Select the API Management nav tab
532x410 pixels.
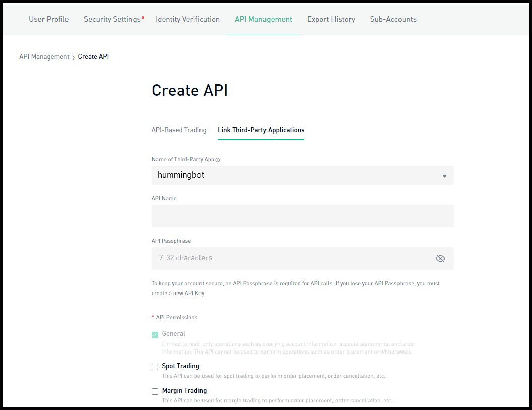(x=263, y=19)
